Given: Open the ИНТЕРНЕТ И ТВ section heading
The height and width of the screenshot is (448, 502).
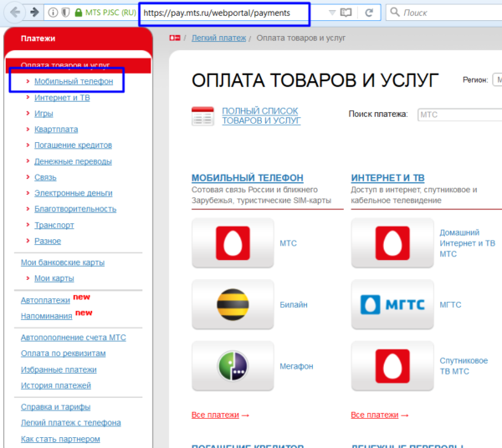Looking at the screenshot, I should [387, 178].
